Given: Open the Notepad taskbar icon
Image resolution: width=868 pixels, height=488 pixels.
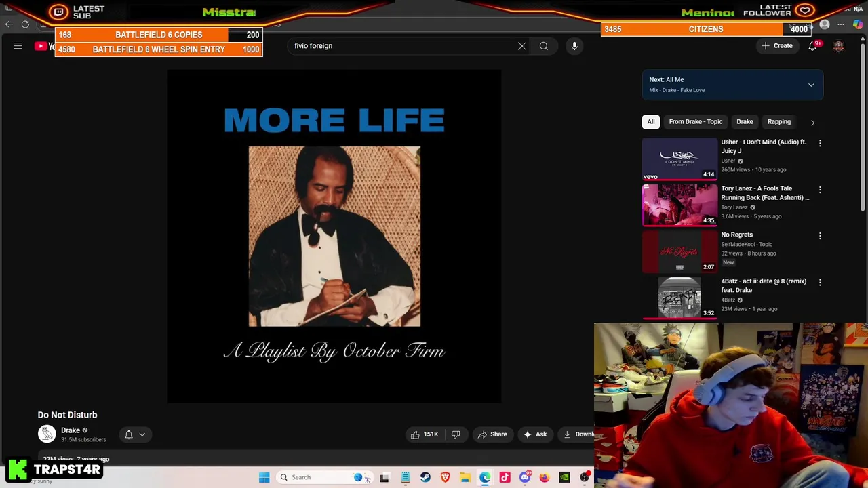Looking at the screenshot, I should coord(405,477).
